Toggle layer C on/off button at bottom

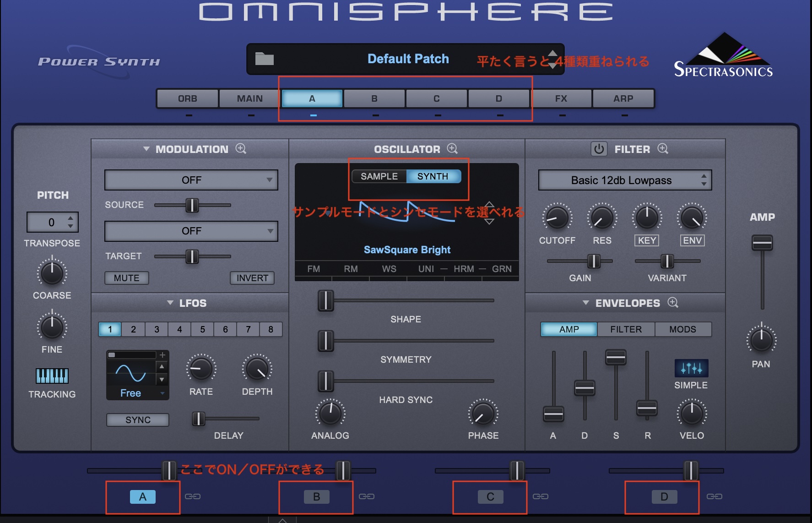(x=490, y=497)
